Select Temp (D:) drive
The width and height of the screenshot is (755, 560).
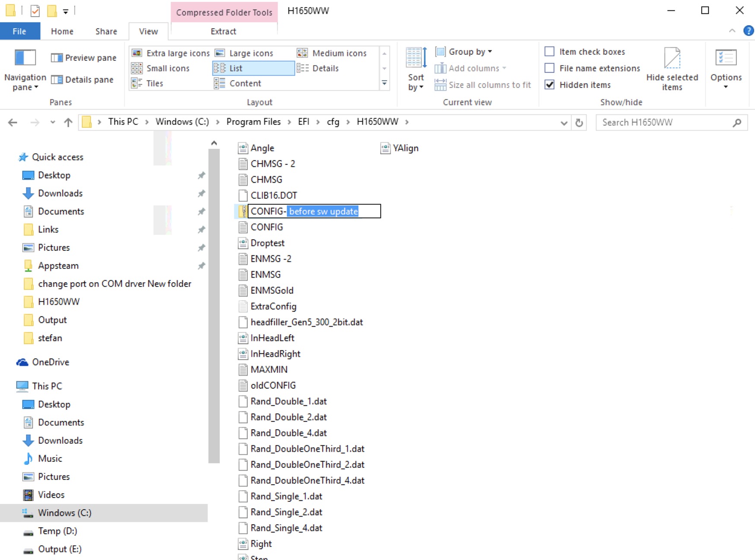(x=57, y=531)
